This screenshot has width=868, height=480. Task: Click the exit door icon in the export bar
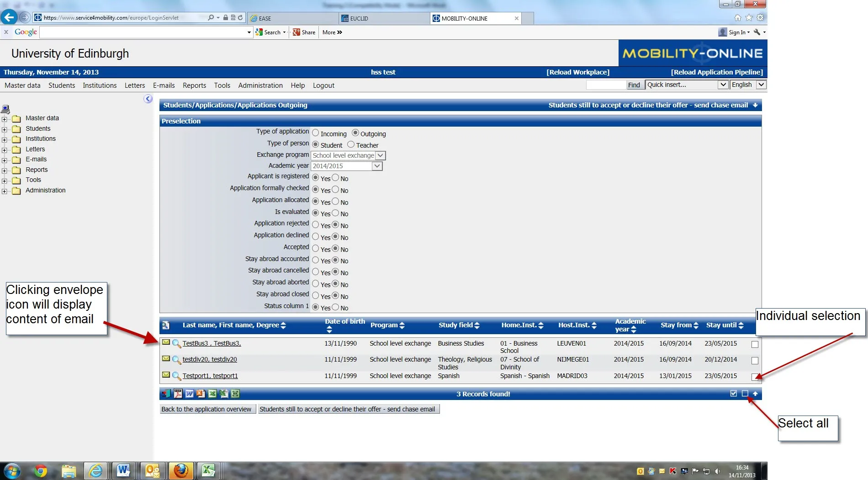click(165, 394)
